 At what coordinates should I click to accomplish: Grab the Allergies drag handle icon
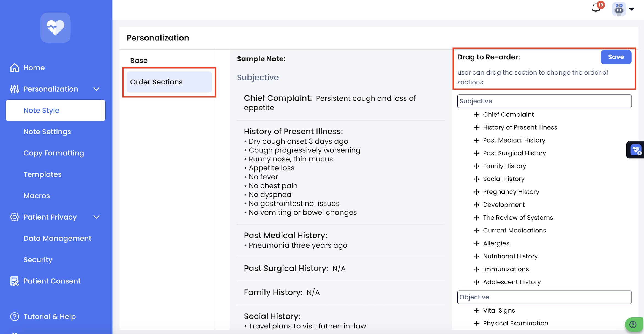coord(476,243)
